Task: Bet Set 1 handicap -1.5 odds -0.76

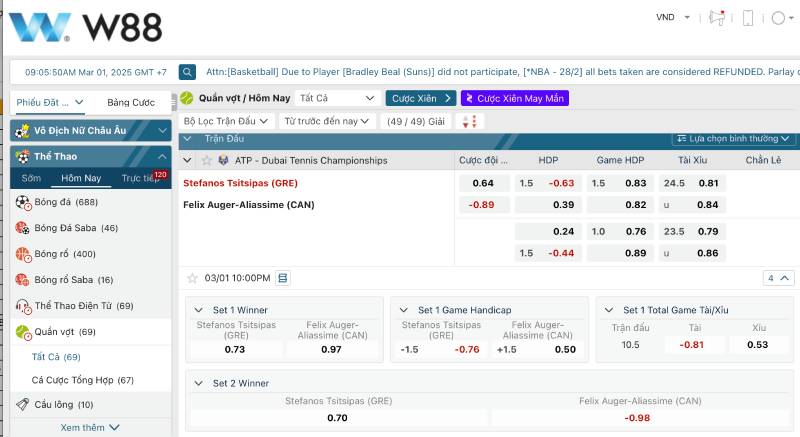Action: pyautogui.click(x=440, y=350)
